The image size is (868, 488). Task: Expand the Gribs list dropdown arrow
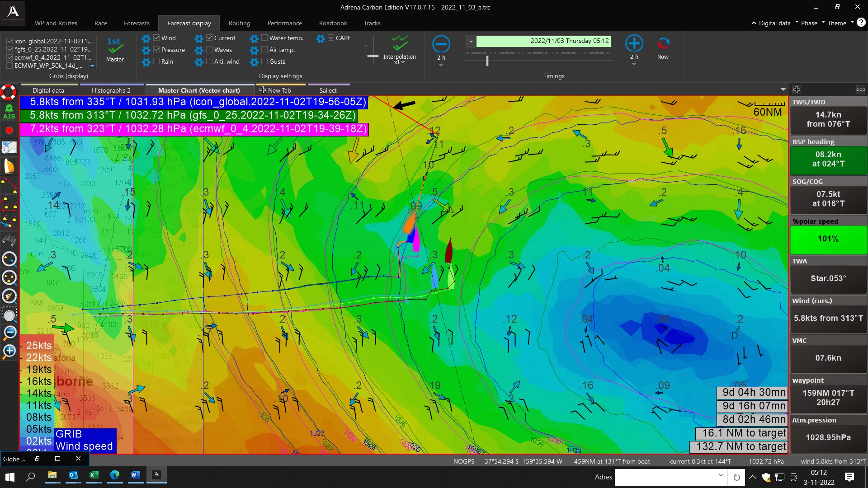tap(92, 66)
